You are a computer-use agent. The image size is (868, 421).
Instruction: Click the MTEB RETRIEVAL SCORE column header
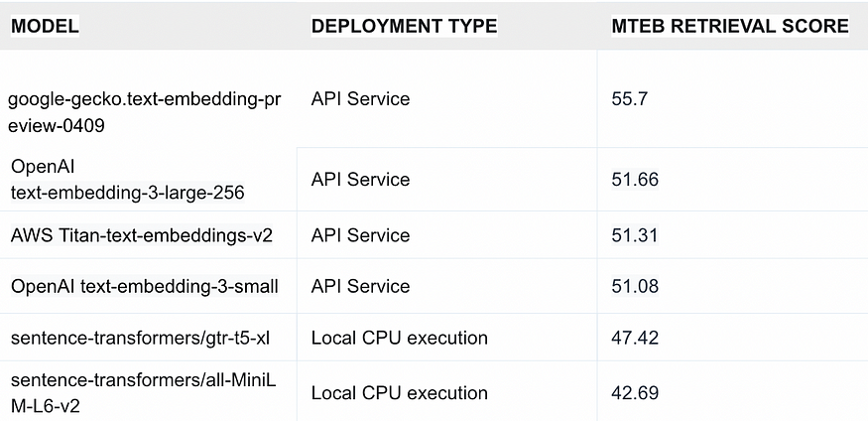point(730,26)
